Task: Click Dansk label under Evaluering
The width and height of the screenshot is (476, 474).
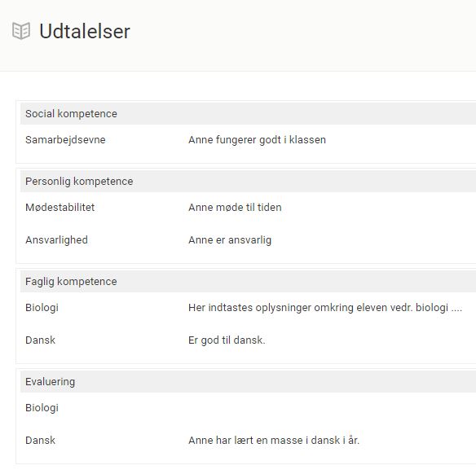Action: tap(41, 440)
